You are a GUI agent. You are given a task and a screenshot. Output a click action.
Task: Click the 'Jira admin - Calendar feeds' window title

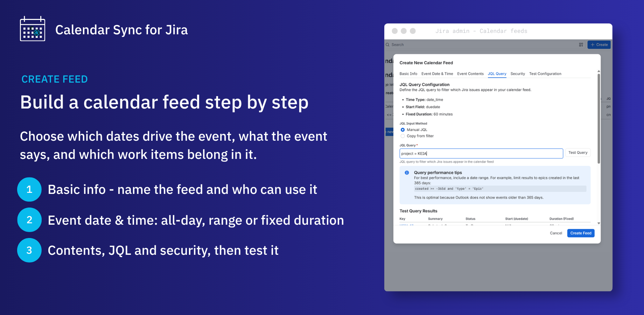click(x=481, y=31)
